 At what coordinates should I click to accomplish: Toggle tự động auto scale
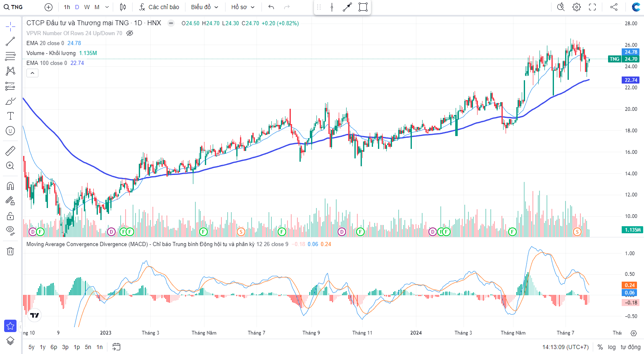point(630,347)
